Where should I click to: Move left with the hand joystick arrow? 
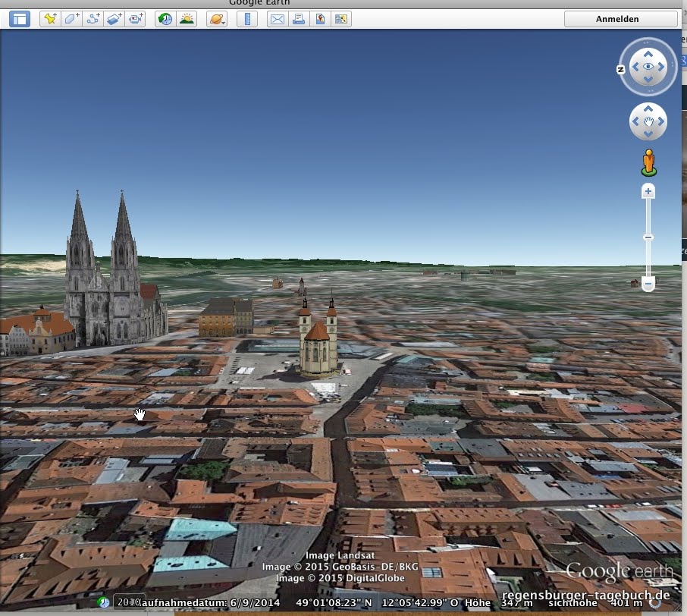pos(635,121)
